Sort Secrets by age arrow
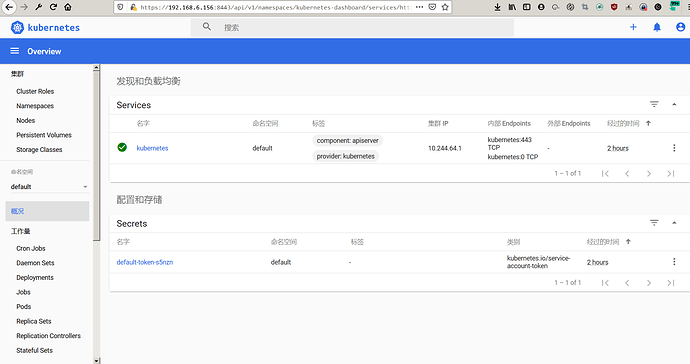Viewport: 690px width, 364px height. tap(628, 242)
